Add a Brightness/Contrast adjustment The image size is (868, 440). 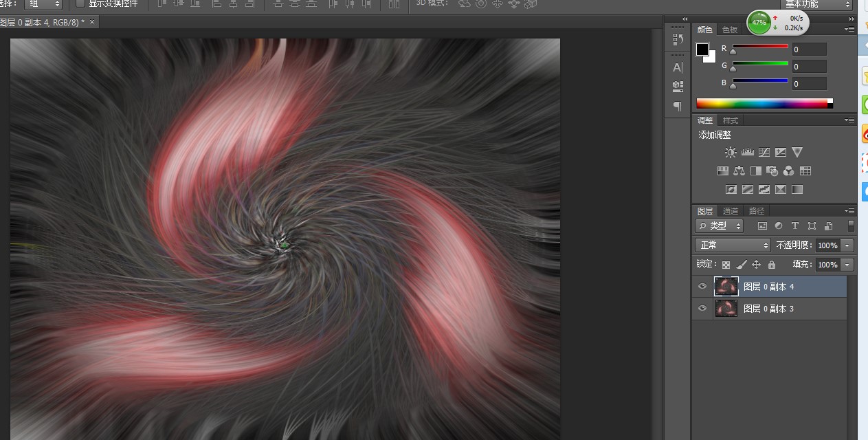(730, 153)
